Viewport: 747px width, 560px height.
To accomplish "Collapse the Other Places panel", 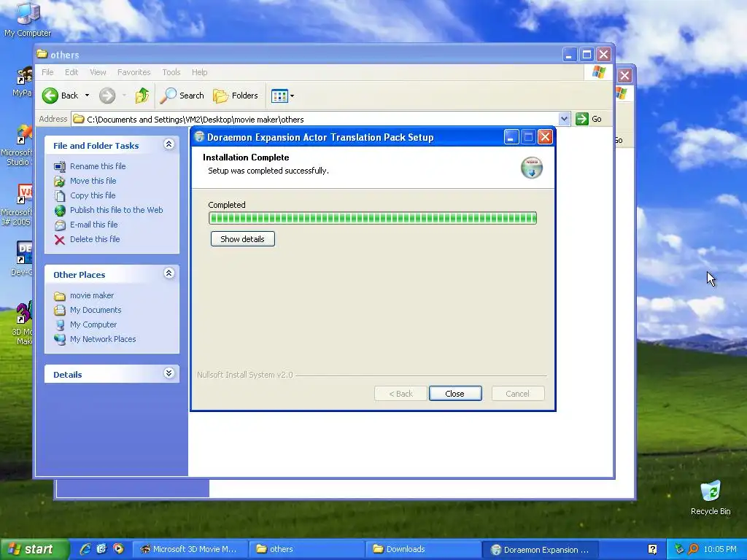I will pyautogui.click(x=169, y=273).
